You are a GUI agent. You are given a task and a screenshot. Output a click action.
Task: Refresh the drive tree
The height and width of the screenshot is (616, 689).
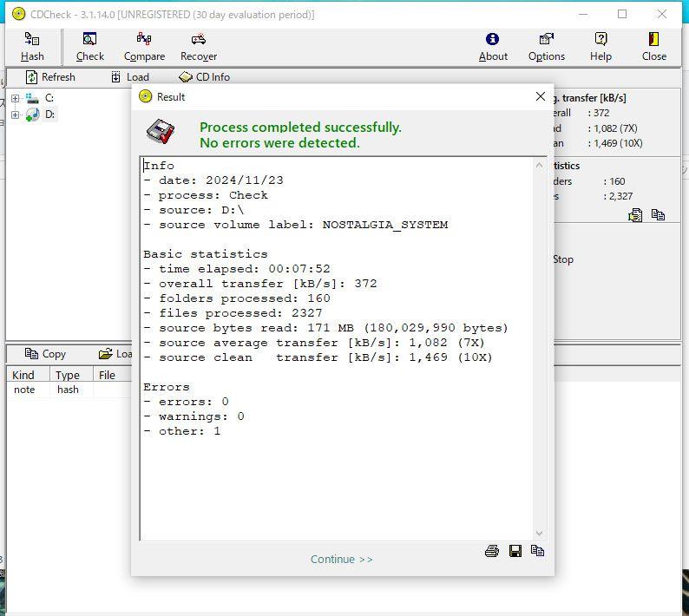(x=50, y=77)
